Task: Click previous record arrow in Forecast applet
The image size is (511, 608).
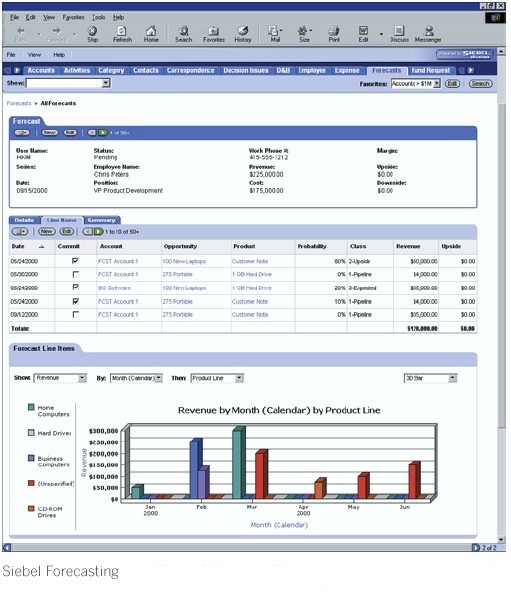Action: tap(92, 133)
